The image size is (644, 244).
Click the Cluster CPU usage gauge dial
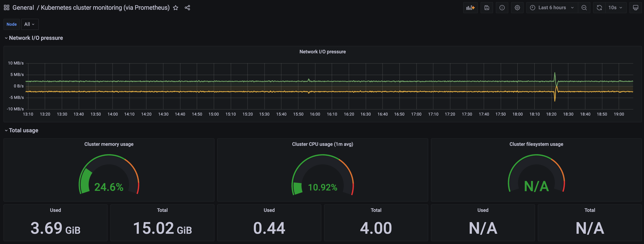click(x=322, y=177)
